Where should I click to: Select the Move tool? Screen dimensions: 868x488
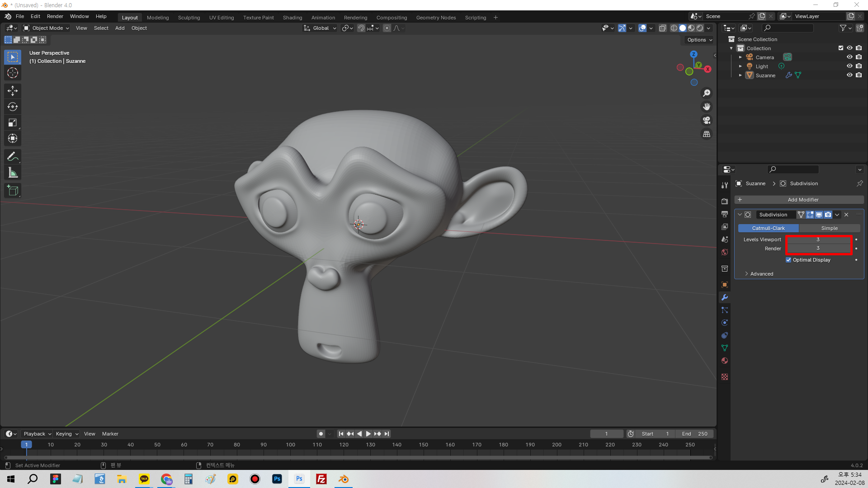coord(13,91)
